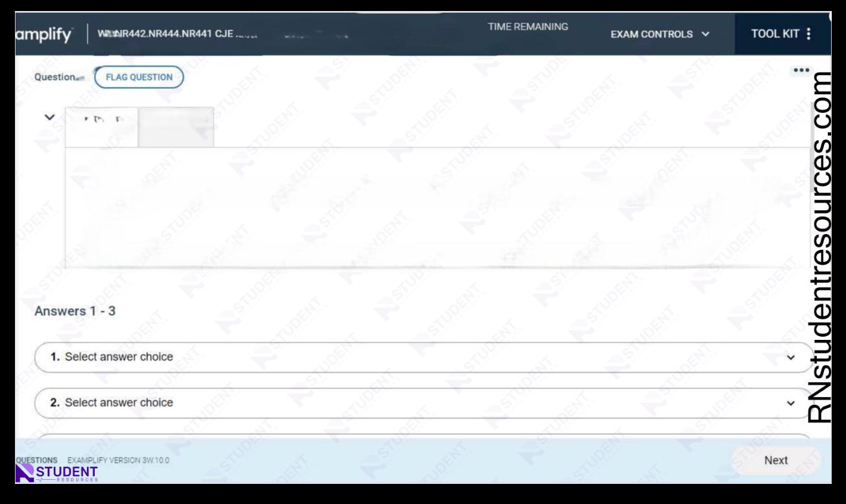The height and width of the screenshot is (504, 846).
Task: Open the TOOL KIT menu
Action: point(781,33)
